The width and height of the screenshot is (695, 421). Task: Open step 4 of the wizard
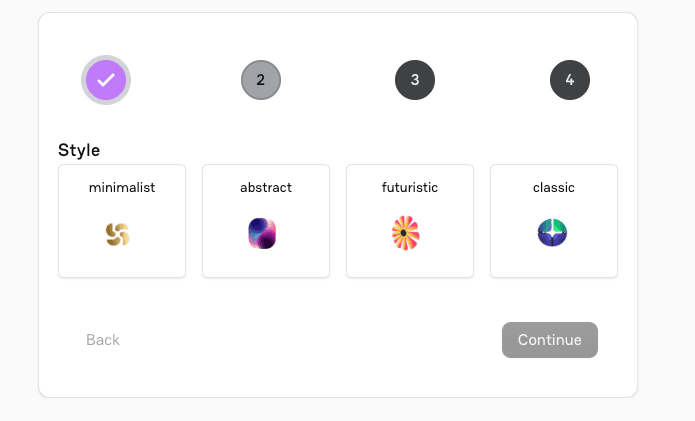pyautogui.click(x=570, y=80)
